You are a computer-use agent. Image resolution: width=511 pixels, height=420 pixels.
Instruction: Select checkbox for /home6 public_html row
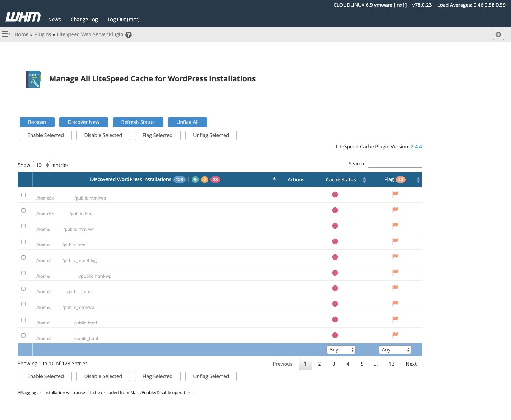click(23, 211)
